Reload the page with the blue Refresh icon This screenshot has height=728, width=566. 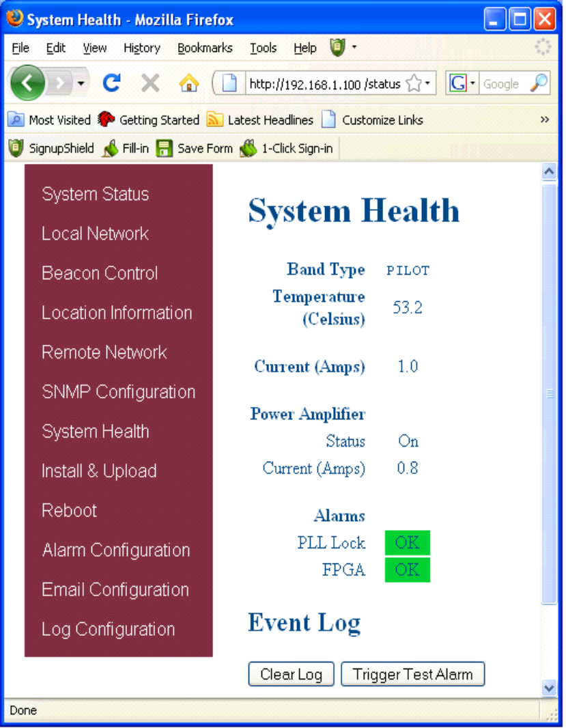coord(111,83)
